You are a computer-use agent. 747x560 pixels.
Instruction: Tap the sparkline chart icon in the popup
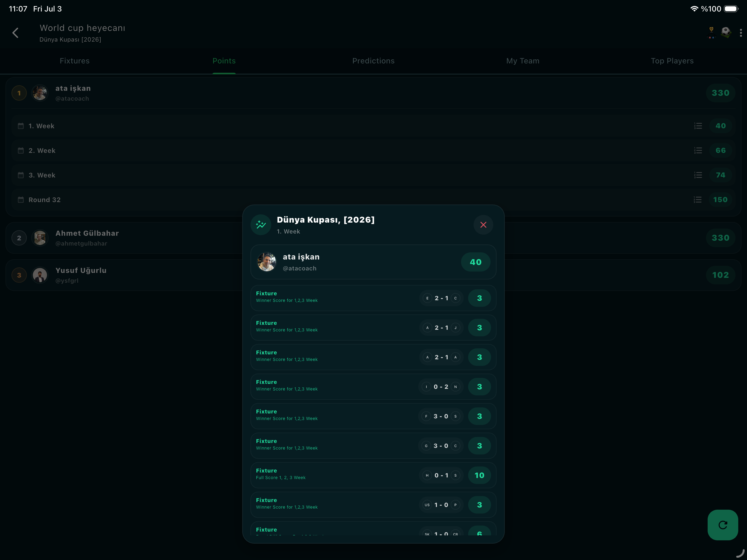261,224
